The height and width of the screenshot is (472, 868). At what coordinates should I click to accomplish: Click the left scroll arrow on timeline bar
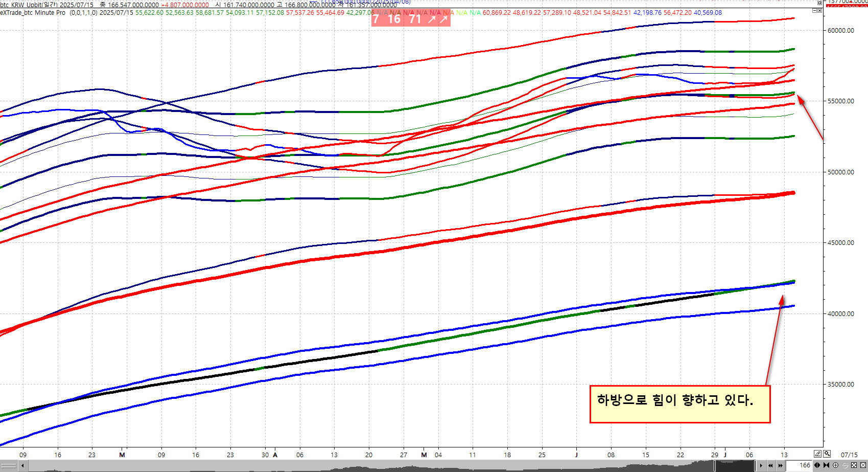[22, 466]
